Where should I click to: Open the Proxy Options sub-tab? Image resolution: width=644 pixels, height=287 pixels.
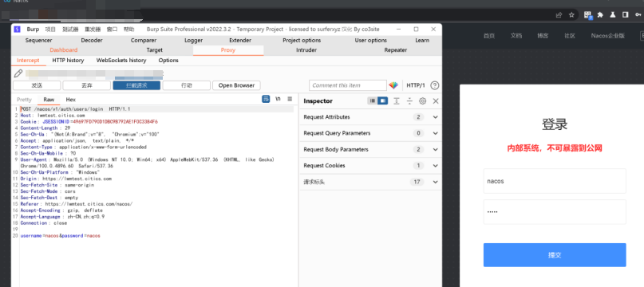click(x=168, y=61)
